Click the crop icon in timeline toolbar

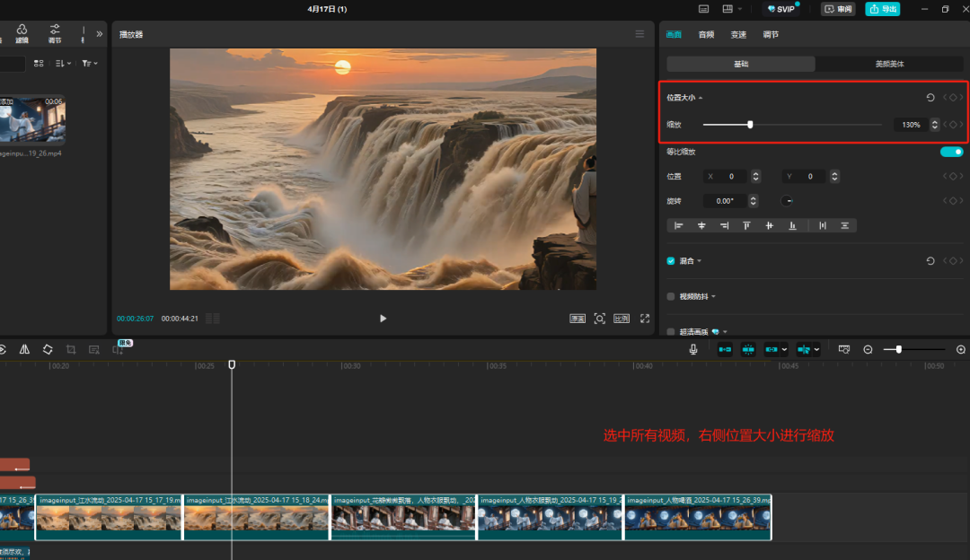(70, 349)
